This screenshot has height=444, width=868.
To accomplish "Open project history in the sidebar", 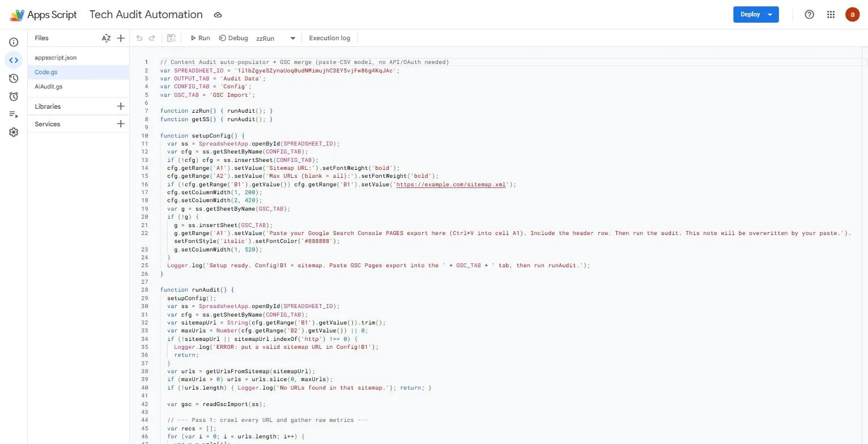I will (14, 78).
